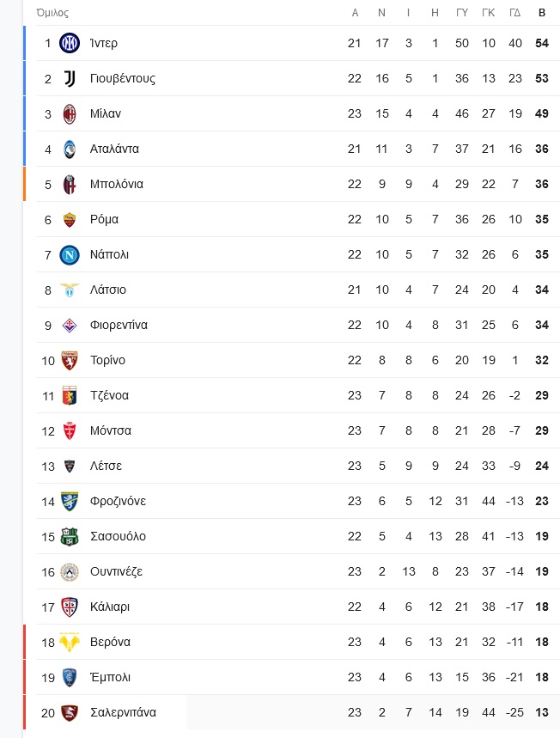Select the Milan club badge
The width and height of the screenshot is (560, 738).
[70, 114]
